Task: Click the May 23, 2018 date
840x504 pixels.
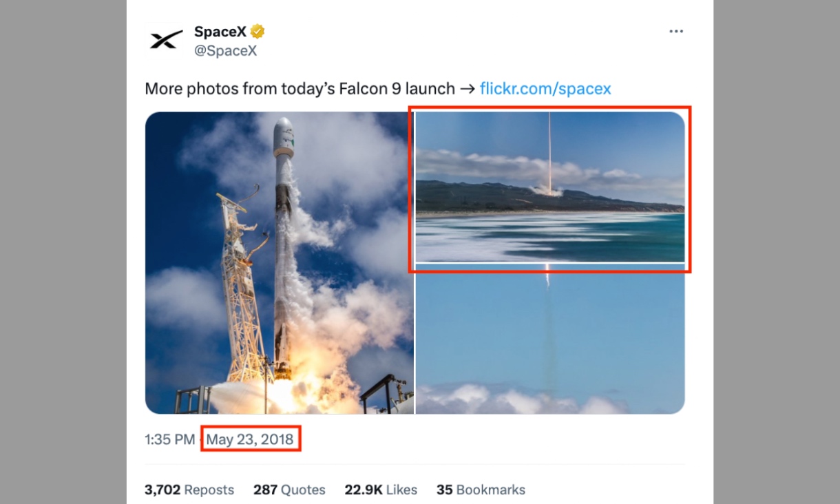Action: point(250,439)
